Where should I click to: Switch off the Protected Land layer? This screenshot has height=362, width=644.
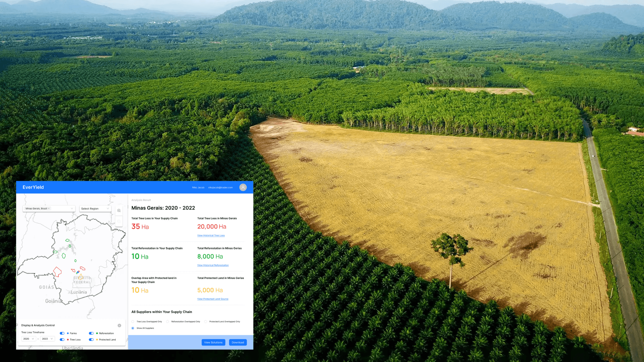(91, 340)
